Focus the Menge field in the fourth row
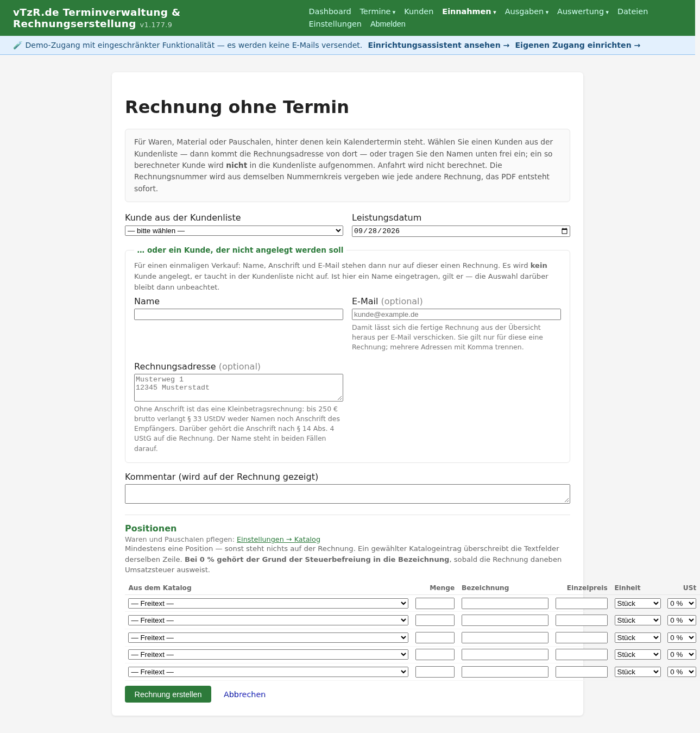Image resolution: width=700 pixels, height=733 pixels. 435,655
